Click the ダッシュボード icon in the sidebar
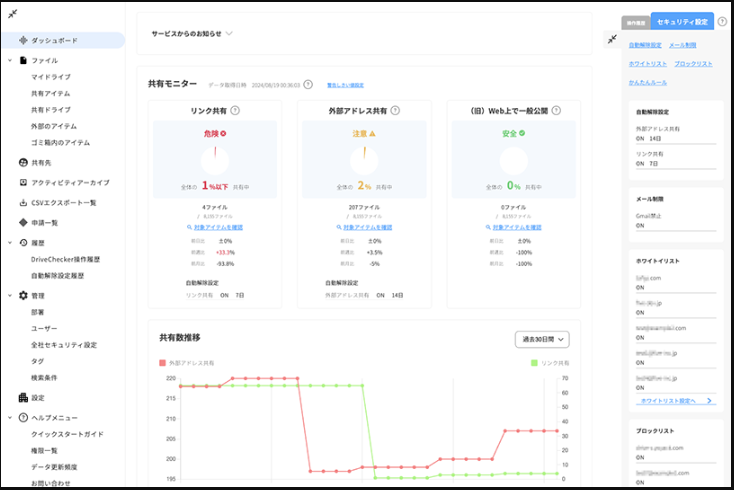 (x=23, y=40)
